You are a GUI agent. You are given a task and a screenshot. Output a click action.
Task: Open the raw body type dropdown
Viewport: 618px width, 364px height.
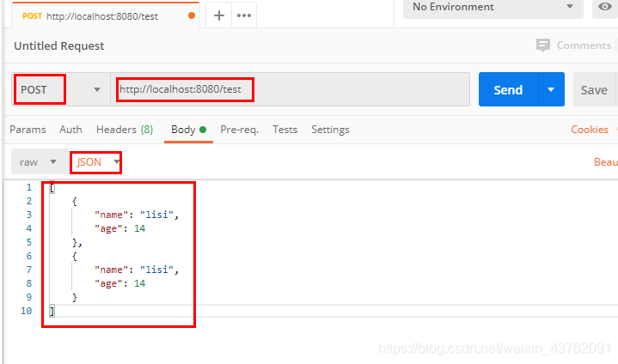[39, 161]
